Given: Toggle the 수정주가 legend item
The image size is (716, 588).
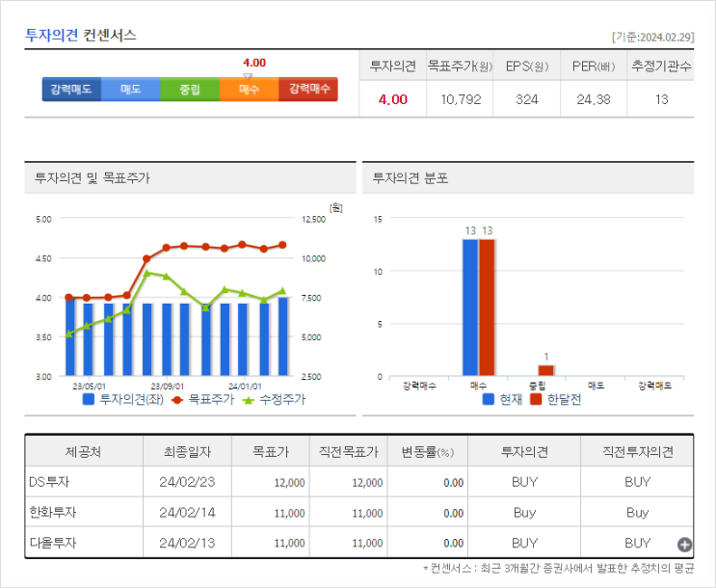Looking at the screenshot, I should coord(274,399).
